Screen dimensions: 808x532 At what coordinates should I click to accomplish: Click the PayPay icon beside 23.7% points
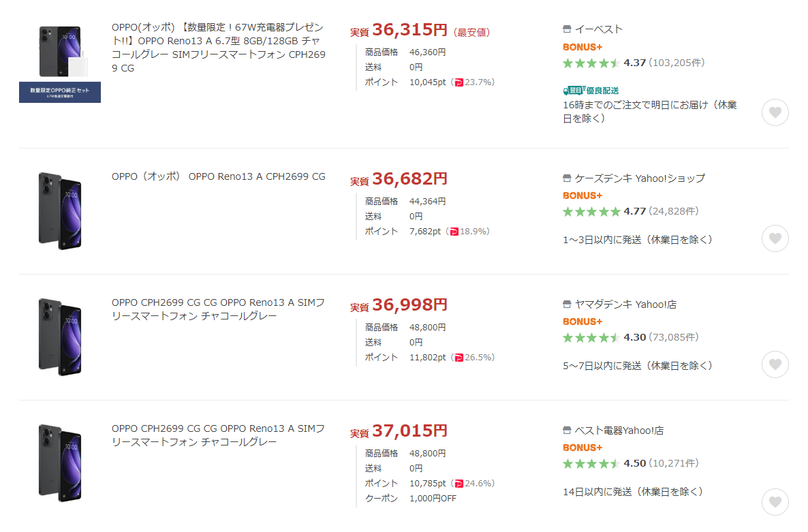459,82
